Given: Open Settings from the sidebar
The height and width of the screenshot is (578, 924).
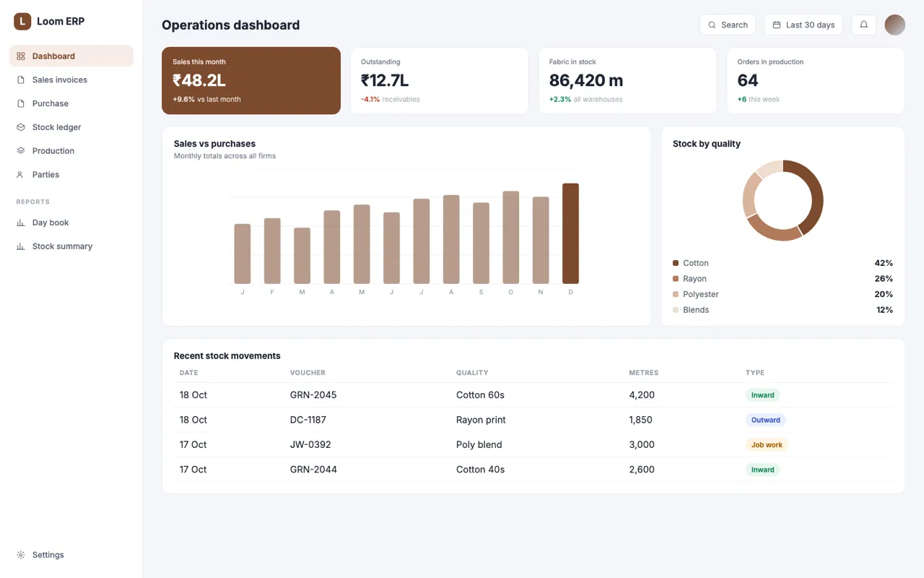Looking at the screenshot, I should (x=71, y=555).
